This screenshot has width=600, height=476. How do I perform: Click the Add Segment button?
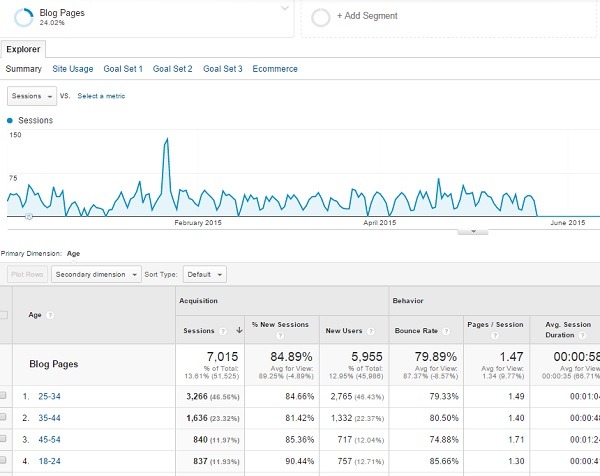click(x=367, y=16)
